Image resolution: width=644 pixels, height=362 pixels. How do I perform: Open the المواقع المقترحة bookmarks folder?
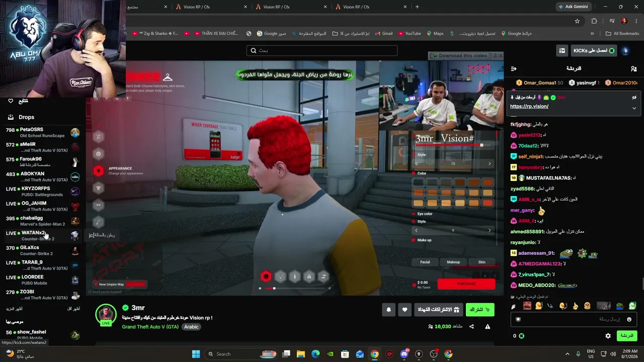point(308,34)
